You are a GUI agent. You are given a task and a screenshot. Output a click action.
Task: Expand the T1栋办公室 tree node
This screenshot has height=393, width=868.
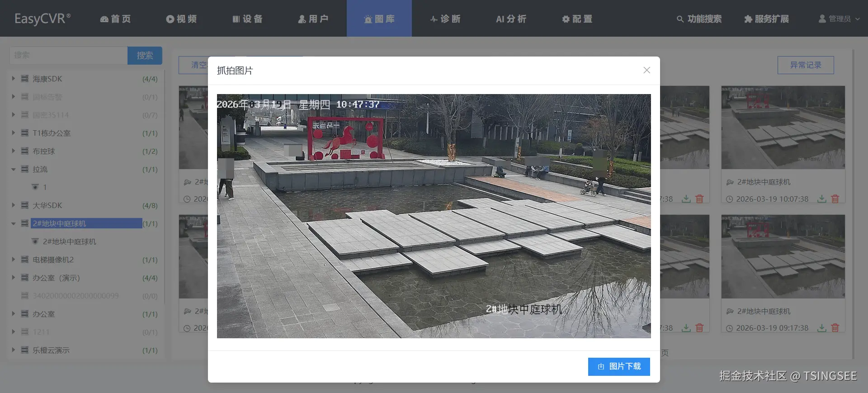point(13,133)
